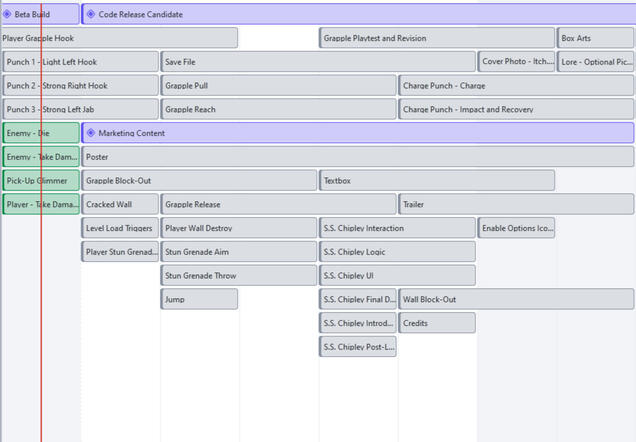
Task: Open the Trailer task bar
Action: click(516, 205)
